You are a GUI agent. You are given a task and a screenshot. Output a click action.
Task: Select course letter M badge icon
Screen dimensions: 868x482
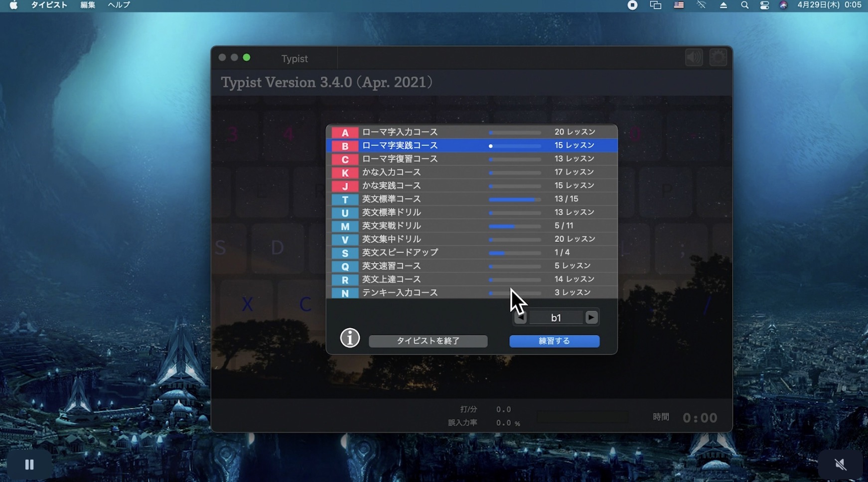pyautogui.click(x=345, y=227)
